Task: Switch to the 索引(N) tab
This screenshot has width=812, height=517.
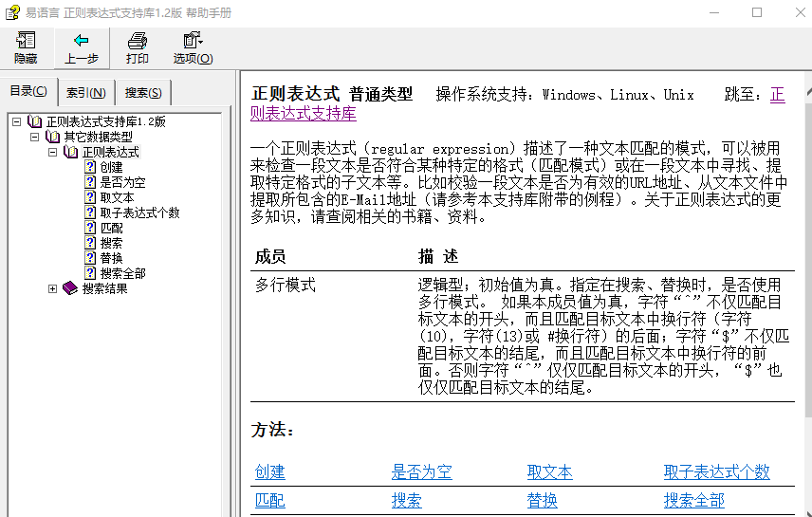Action: [x=86, y=92]
